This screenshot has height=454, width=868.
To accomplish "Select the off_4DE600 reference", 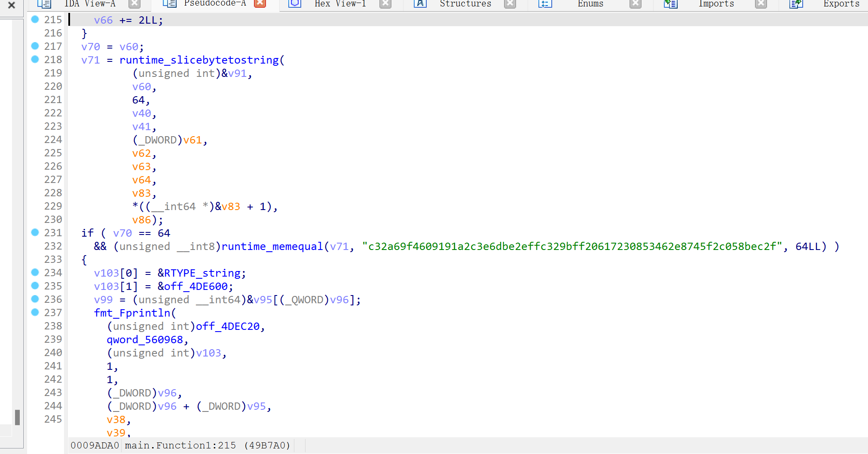I will [196, 286].
